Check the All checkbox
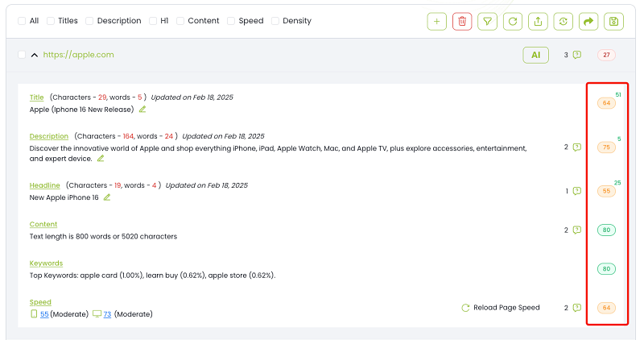644x340 pixels. pyautogui.click(x=22, y=21)
